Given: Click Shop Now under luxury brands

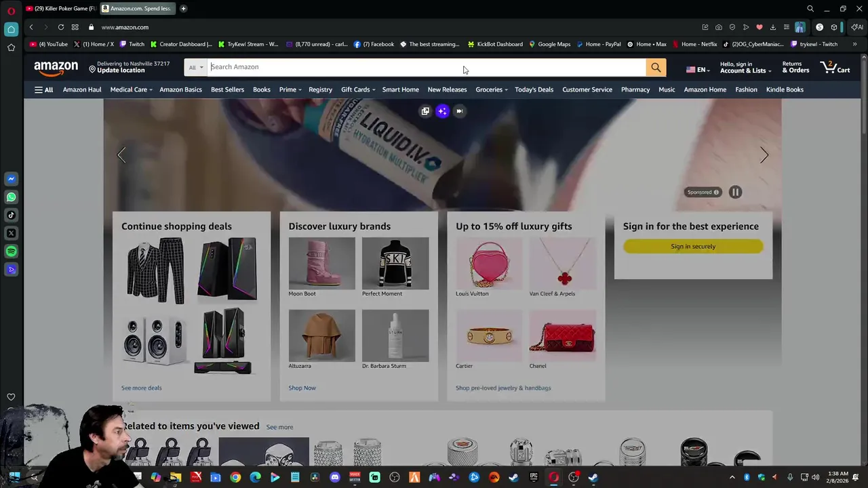Looking at the screenshot, I should point(302,388).
